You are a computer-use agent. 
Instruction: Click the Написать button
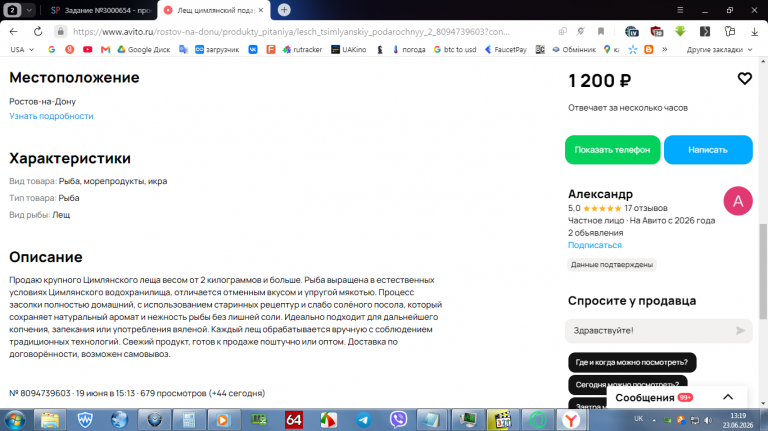coord(708,150)
